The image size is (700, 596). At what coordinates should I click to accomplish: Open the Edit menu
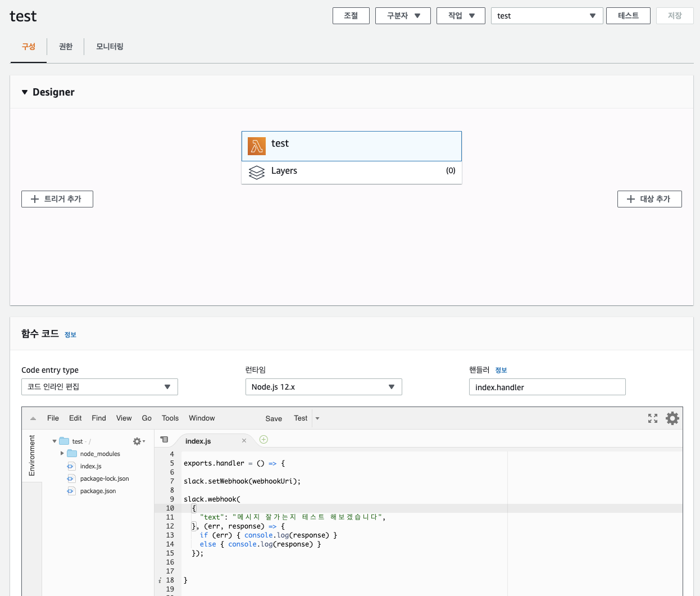click(x=75, y=418)
